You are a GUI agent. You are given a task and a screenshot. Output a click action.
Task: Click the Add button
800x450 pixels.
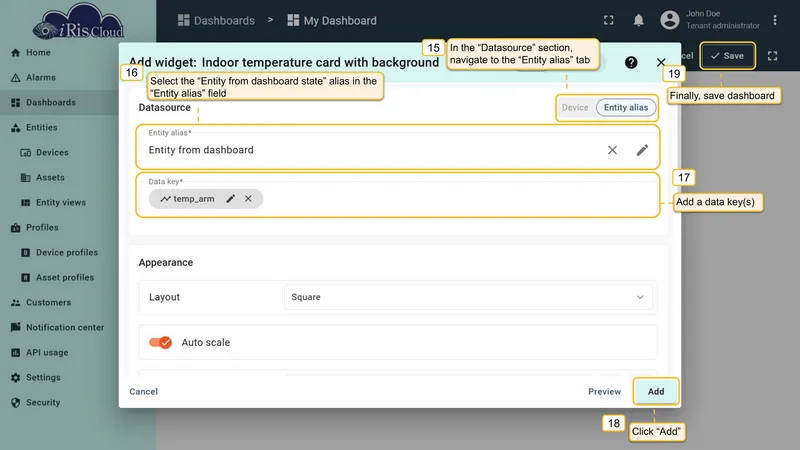656,391
